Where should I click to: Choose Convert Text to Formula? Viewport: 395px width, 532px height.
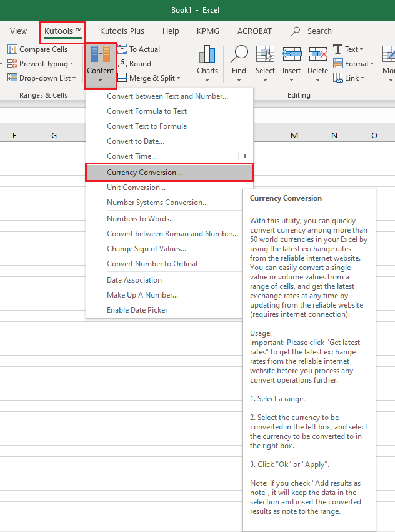click(169, 126)
